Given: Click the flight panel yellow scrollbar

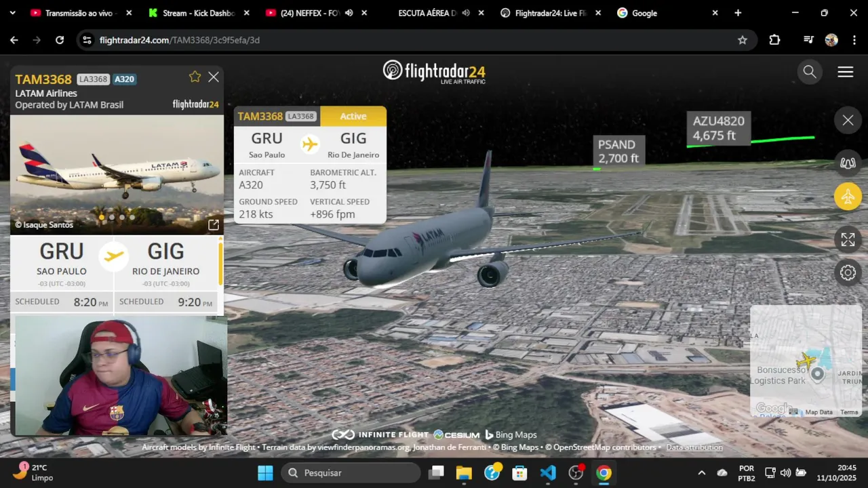Looking at the screenshot, I should (x=220, y=264).
